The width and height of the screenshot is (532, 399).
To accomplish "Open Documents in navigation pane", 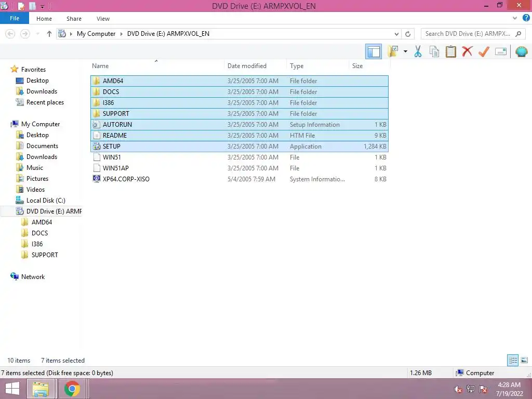I will point(42,146).
